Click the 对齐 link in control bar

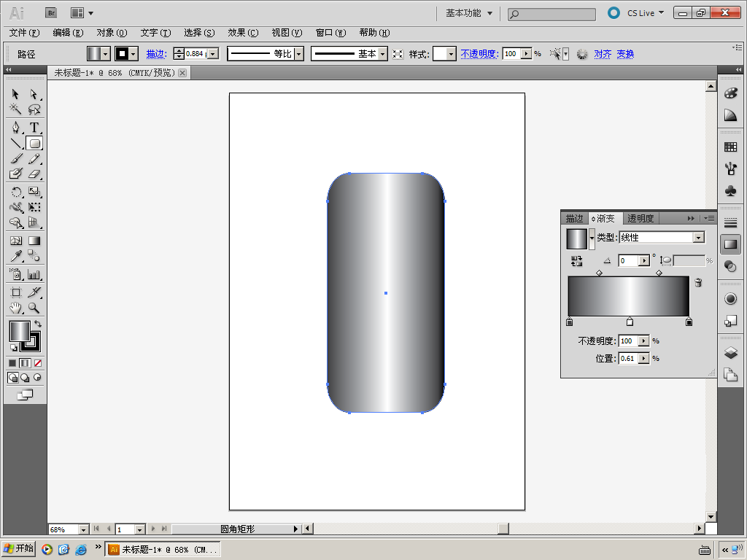pos(603,54)
